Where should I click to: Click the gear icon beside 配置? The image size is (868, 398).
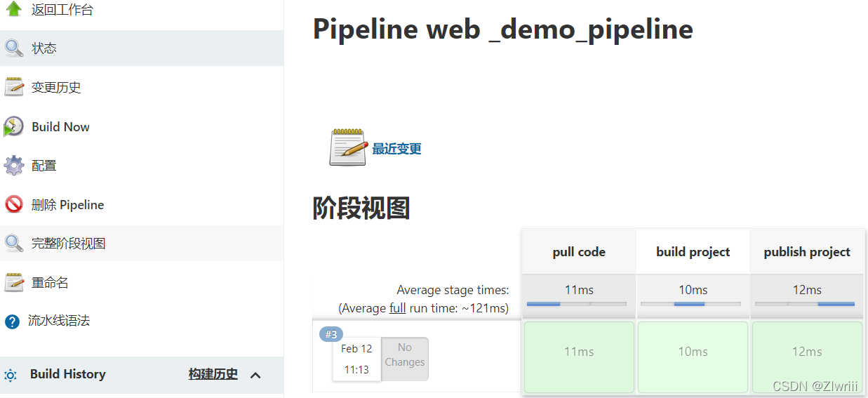(x=13, y=166)
